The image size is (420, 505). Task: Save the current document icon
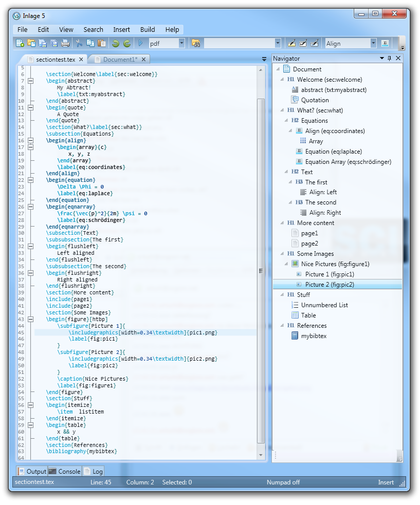pyautogui.click(x=43, y=43)
